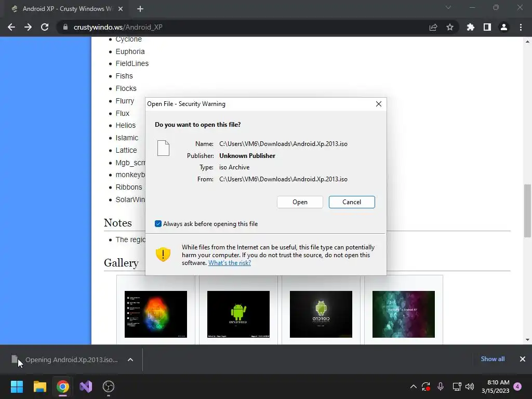This screenshot has width=532, height=399.
Task: Open the clock showing 8:10 AM
Action: coord(495,387)
